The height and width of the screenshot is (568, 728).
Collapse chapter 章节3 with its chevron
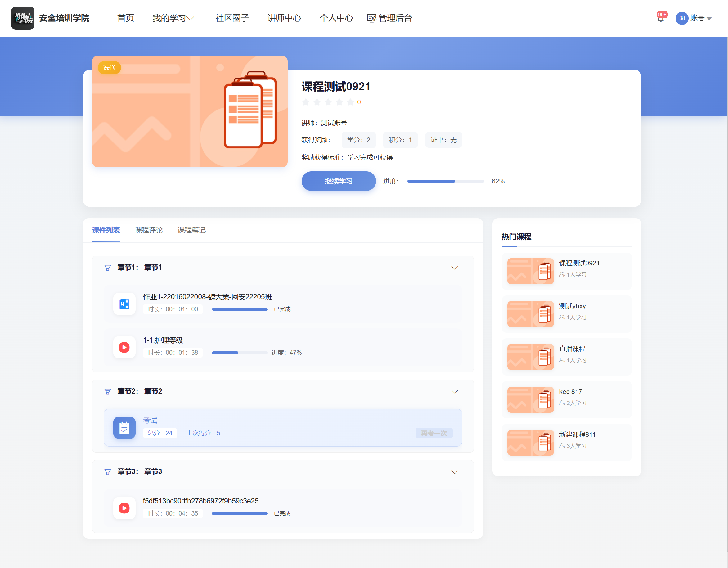click(454, 472)
